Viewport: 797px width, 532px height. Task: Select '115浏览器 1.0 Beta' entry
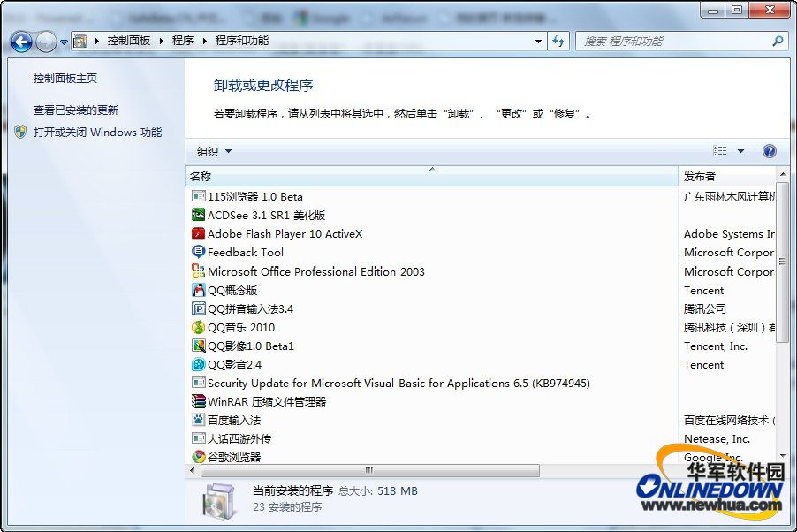coord(255,197)
